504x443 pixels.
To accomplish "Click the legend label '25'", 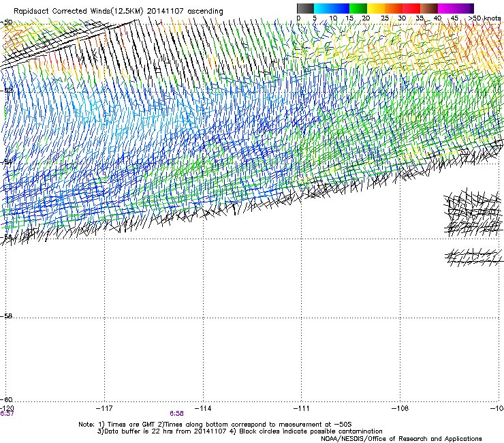I will coord(385,18).
